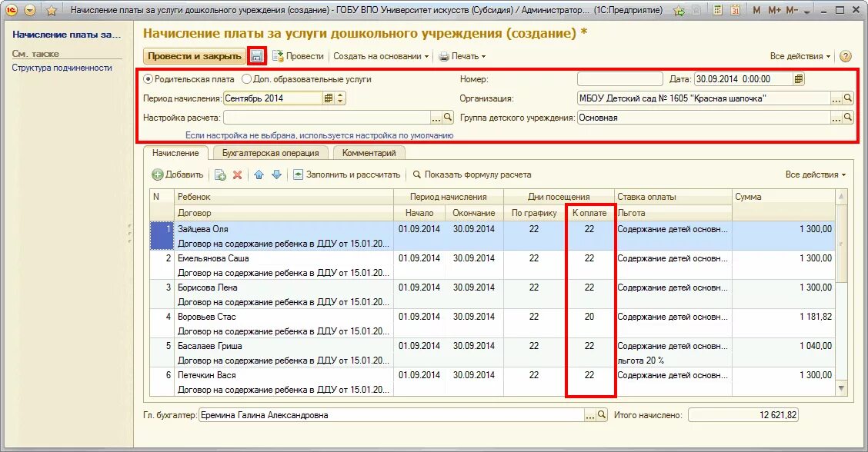Click the Провести toolbar item
868x452 pixels.
click(x=299, y=56)
